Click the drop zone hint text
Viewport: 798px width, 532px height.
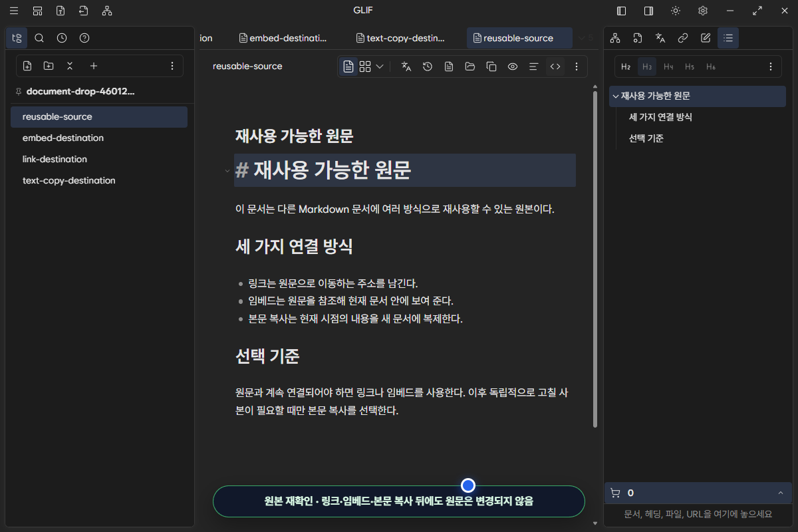coord(698,514)
